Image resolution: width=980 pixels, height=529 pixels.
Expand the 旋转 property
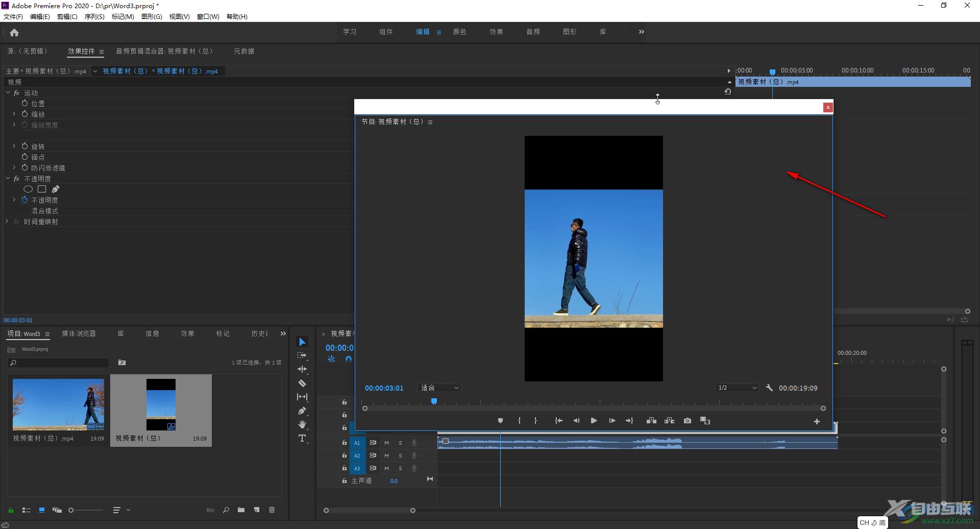(x=14, y=147)
